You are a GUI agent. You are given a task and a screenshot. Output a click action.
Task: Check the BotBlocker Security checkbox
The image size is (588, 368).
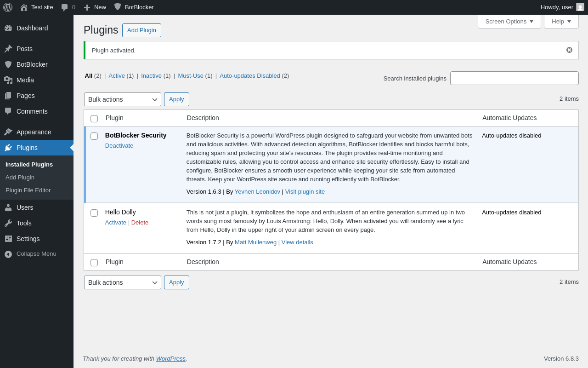tap(94, 136)
